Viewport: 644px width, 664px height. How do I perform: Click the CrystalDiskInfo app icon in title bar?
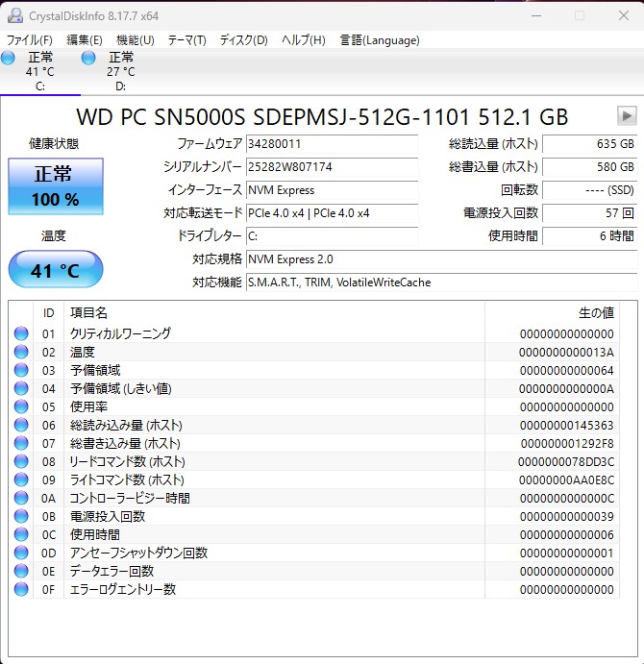(14, 15)
